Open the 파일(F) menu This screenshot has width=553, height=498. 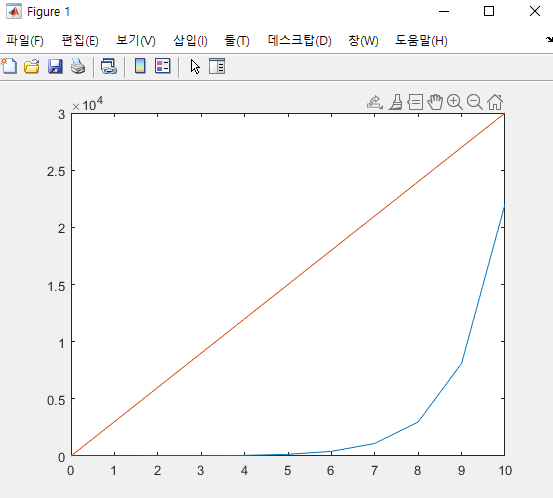pos(25,41)
